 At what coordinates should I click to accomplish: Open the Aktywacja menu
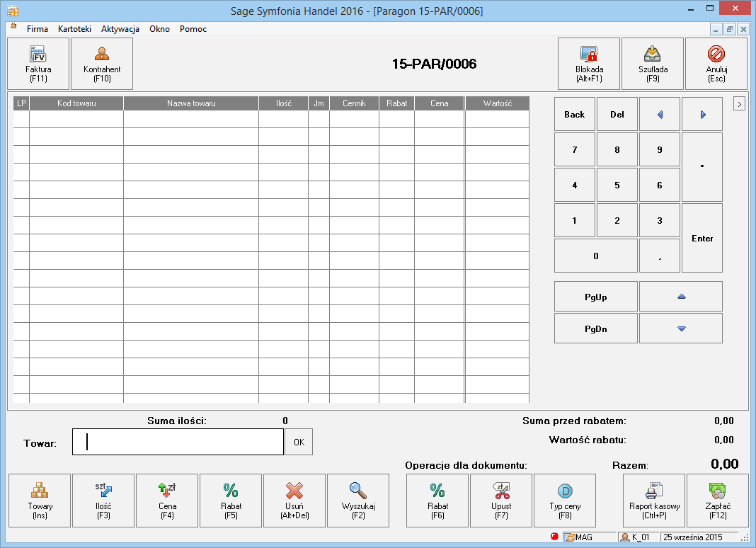pyautogui.click(x=120, y=29)
